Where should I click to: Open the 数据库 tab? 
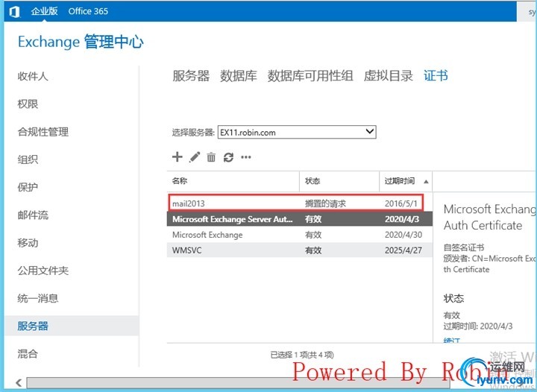click(x=239, y=76)
